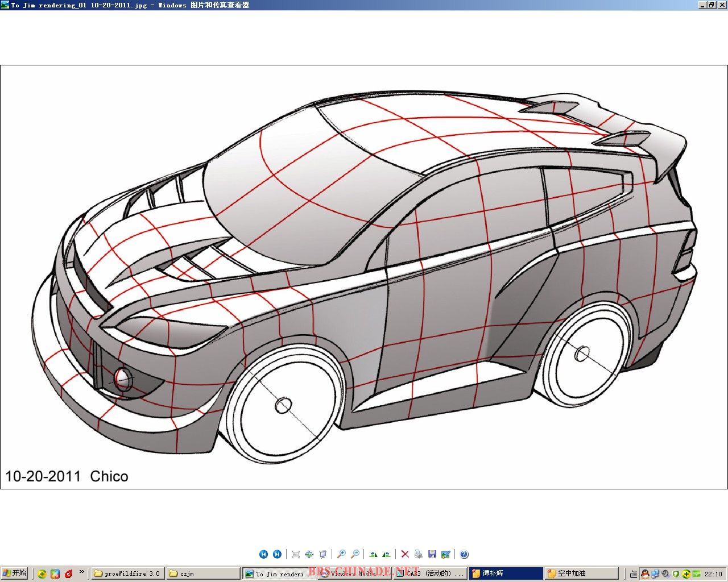Switch to the CAR3 (活动的) taskbar window
This screenshot has height=582, width=728.
pyautogui.click(x=430, y=573)
